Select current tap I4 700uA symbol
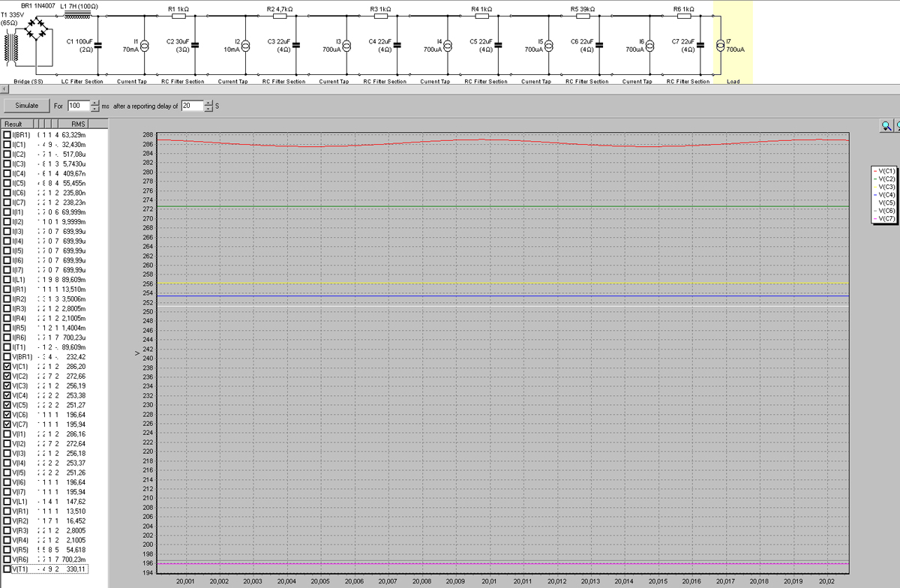The image size is (900, 588). 448,45
